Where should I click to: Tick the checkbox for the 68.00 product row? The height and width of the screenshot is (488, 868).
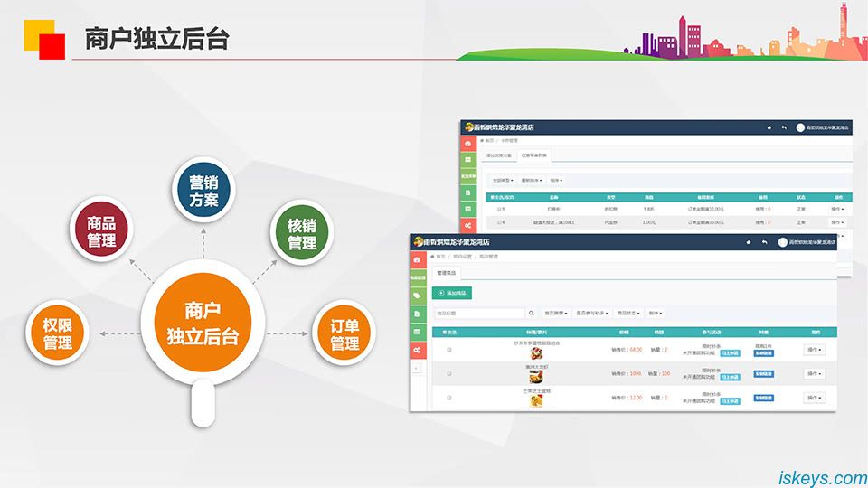tap(449, 350)
